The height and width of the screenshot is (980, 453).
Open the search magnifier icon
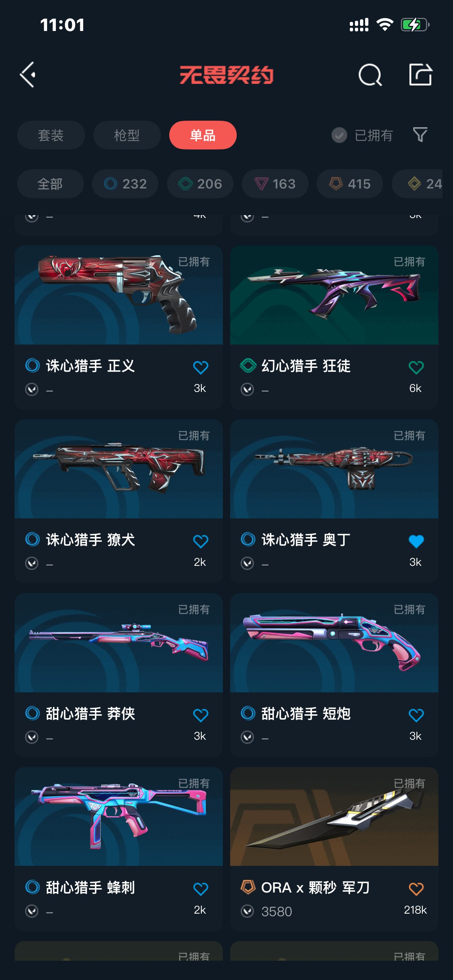(x=370, y=75)
